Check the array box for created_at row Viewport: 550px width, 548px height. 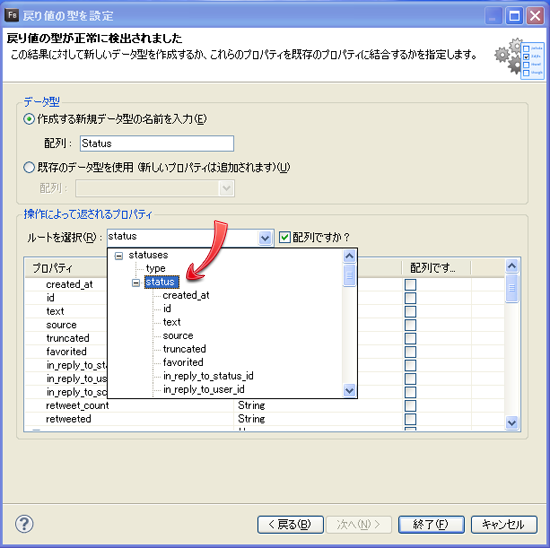[x=410, y=285]
